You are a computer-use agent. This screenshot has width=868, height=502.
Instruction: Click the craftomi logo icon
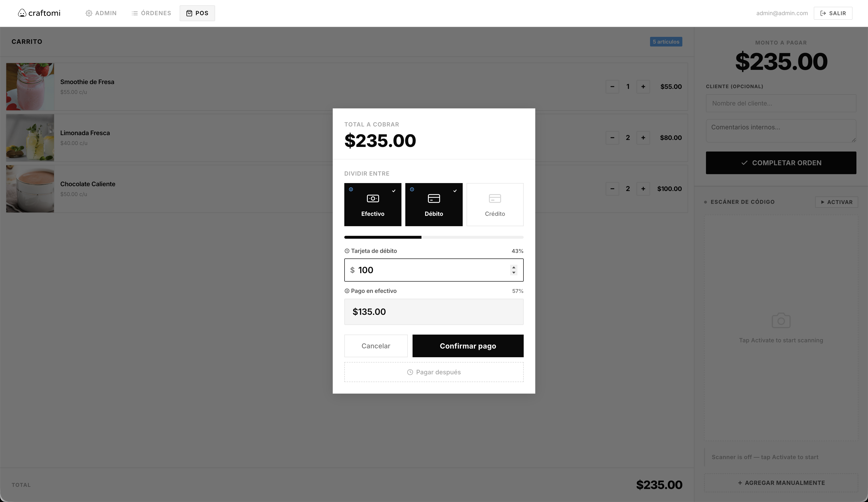(x=22, y=13)
